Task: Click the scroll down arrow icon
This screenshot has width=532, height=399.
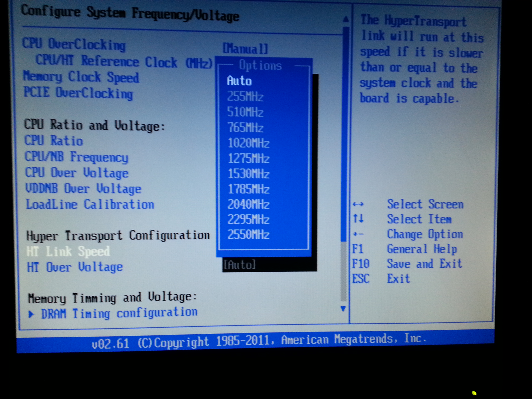Action: (x=343, y=309)
